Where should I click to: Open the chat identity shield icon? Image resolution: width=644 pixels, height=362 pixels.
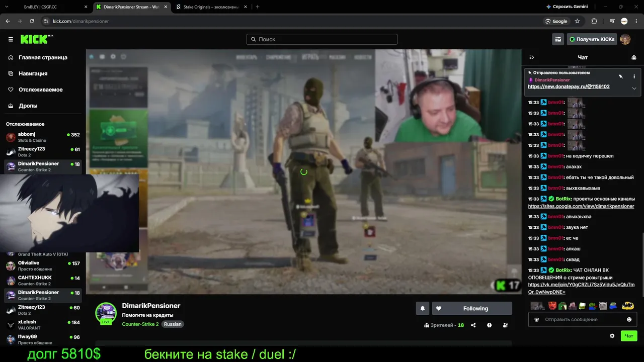(536, 319)
